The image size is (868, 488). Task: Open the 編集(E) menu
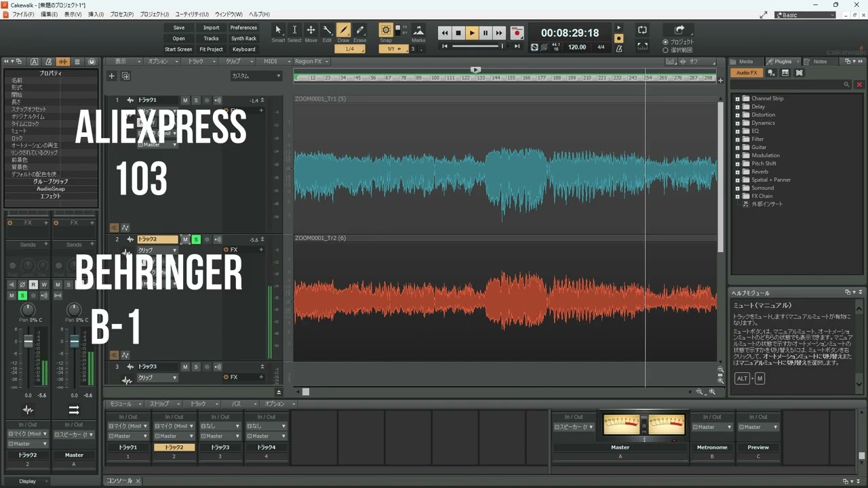pyautogui.click(x=49, y=14)
